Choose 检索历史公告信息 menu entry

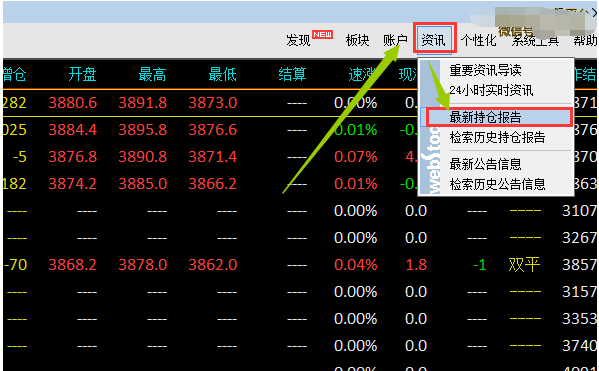[x=497, y=184]
